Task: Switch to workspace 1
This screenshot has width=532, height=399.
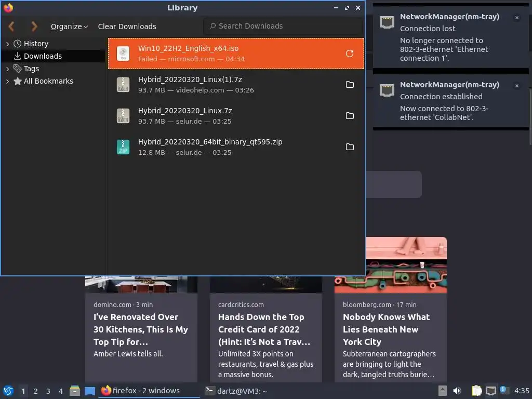Action: click(23, 391)
